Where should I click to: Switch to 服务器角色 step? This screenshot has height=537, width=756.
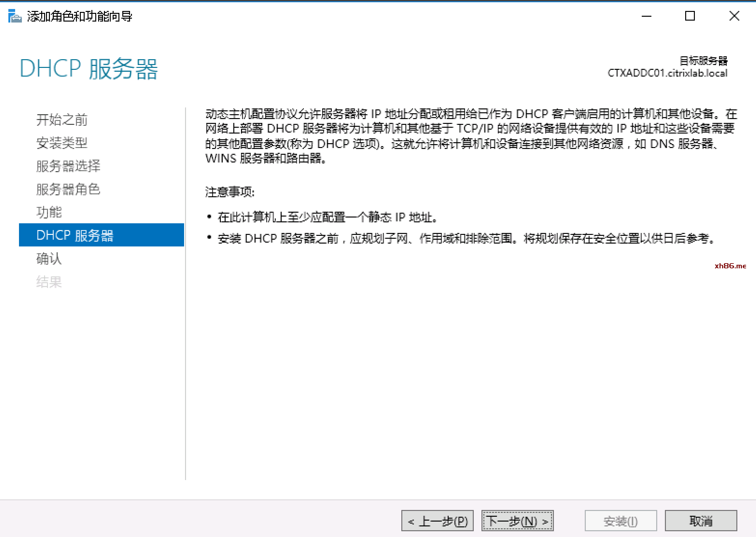tap(68, 189)
